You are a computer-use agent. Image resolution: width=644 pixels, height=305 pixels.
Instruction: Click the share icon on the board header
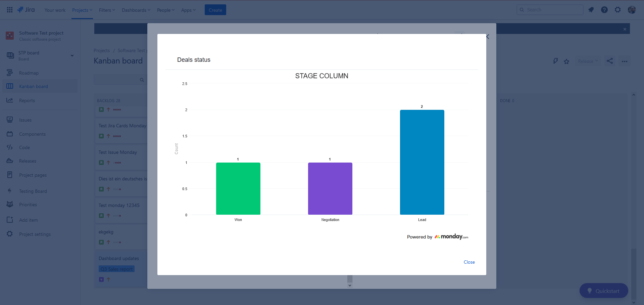(x=610, y=61)
